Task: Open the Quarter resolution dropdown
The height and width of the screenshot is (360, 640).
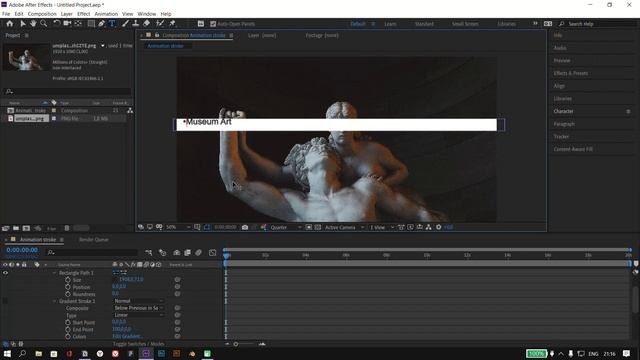Action: pos(286,227)
